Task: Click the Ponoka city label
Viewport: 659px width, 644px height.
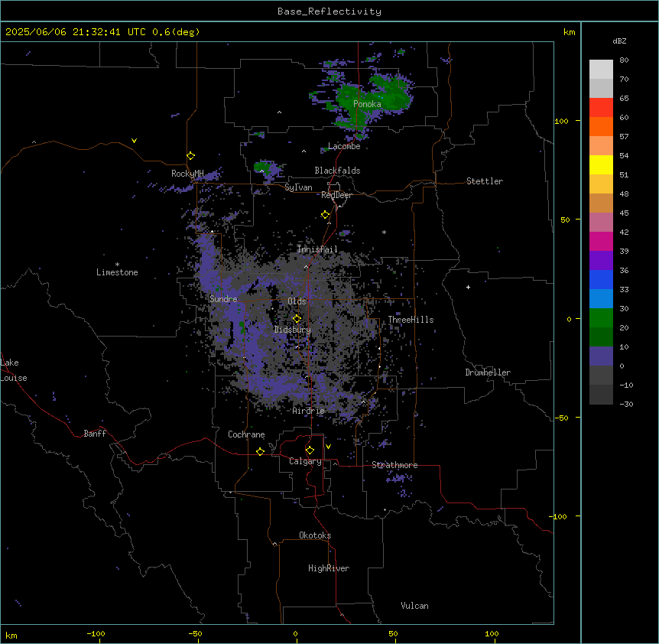Action: [367, 104]
